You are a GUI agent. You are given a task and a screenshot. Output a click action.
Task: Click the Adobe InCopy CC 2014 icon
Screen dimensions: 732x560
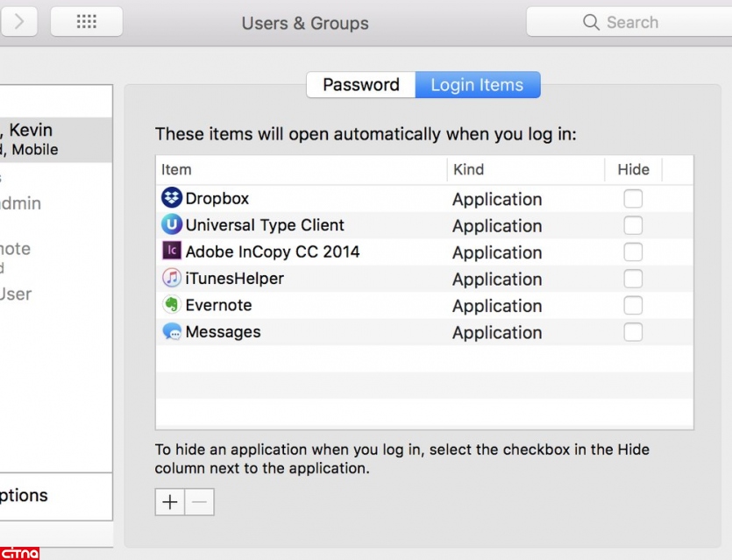click(172, 252)
